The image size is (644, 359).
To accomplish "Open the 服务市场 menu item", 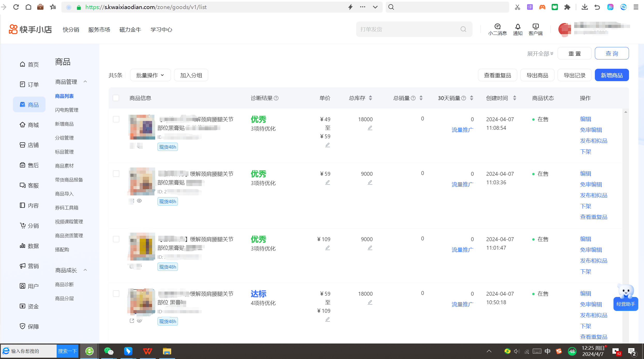I will [99, 29].
